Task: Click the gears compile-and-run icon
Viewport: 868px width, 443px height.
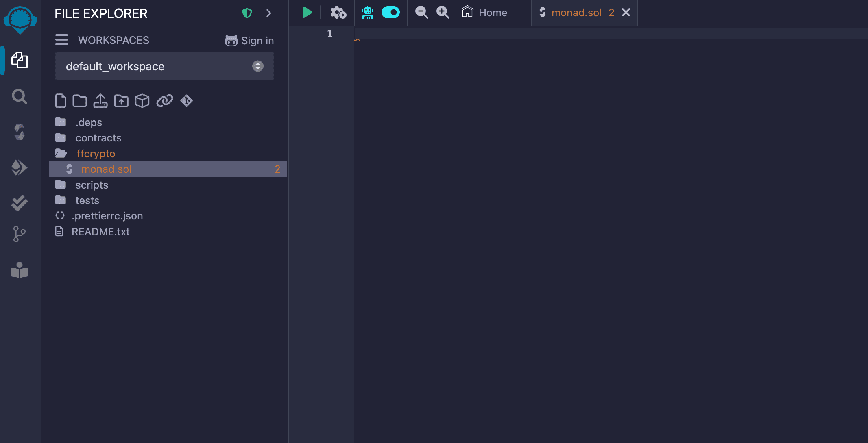Action: point(338,13)
